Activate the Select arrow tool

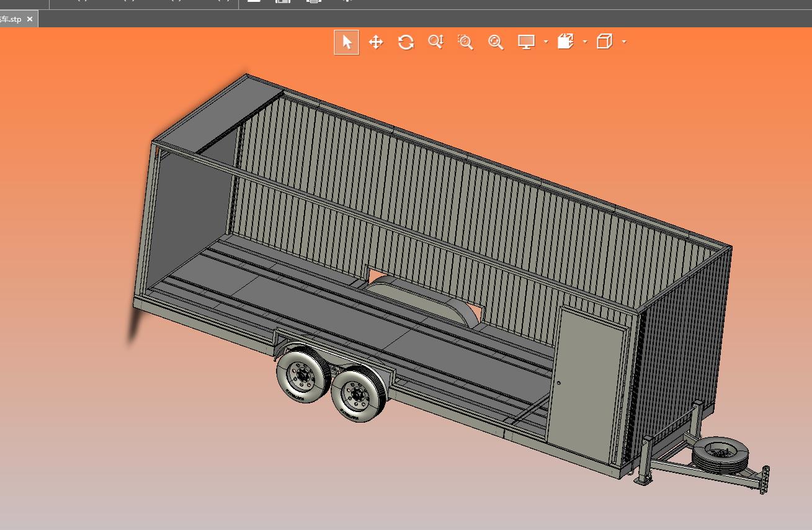point(347,42)
